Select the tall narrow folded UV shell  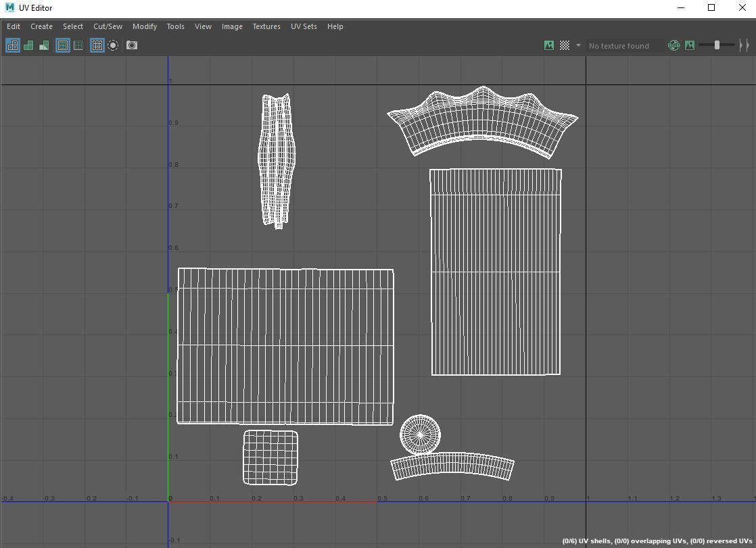277,161
